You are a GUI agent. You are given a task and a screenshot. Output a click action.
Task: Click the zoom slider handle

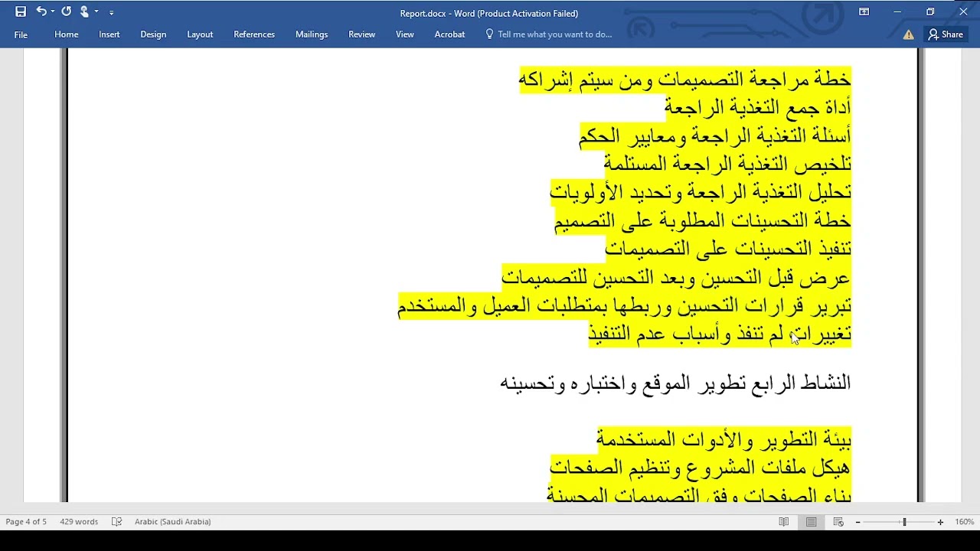tap(904, 522)
